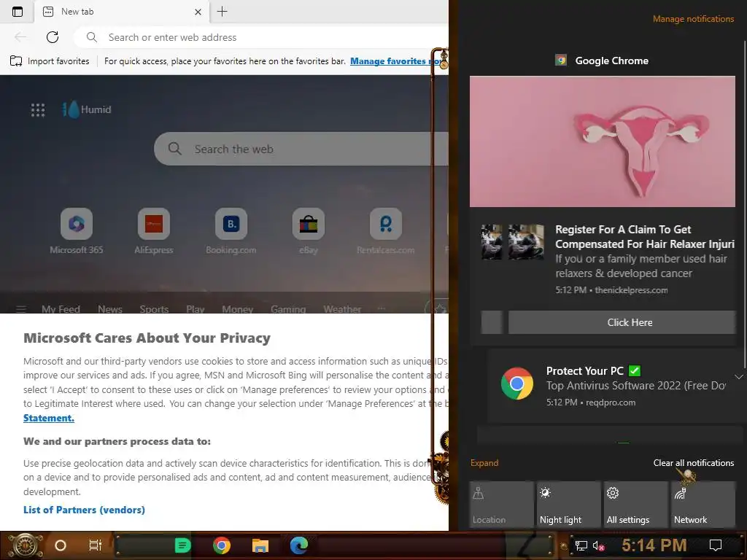Toggle the Location quick action

[502, 505]
